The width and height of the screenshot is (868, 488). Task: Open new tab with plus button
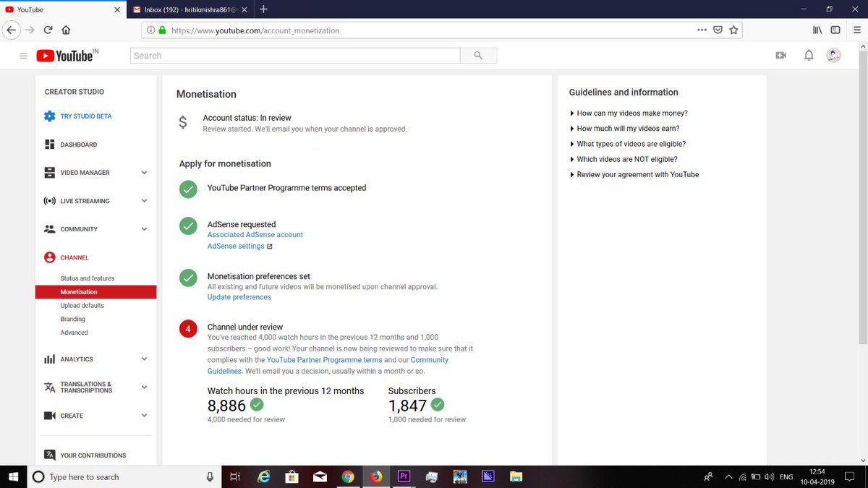pos(264,9)
